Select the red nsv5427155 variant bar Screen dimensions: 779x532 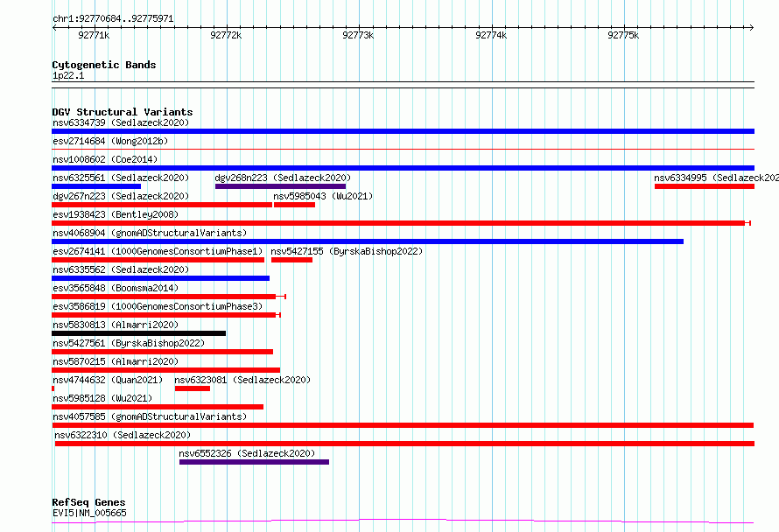click(291, 260)
